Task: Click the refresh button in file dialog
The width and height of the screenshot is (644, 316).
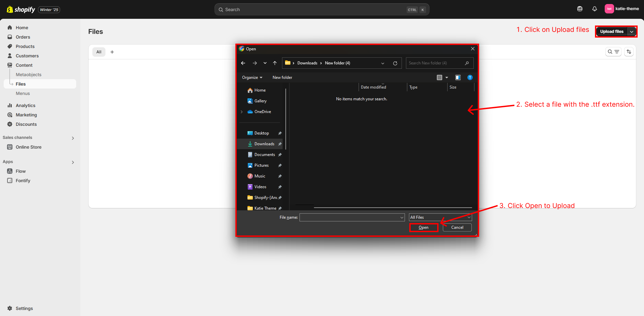Action: pos(395,63)
